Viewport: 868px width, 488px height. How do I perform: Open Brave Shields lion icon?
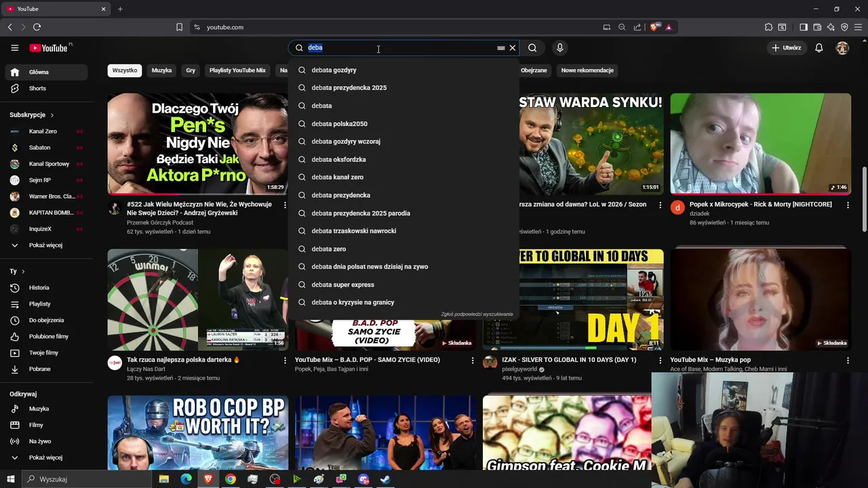tap(654, 27)
